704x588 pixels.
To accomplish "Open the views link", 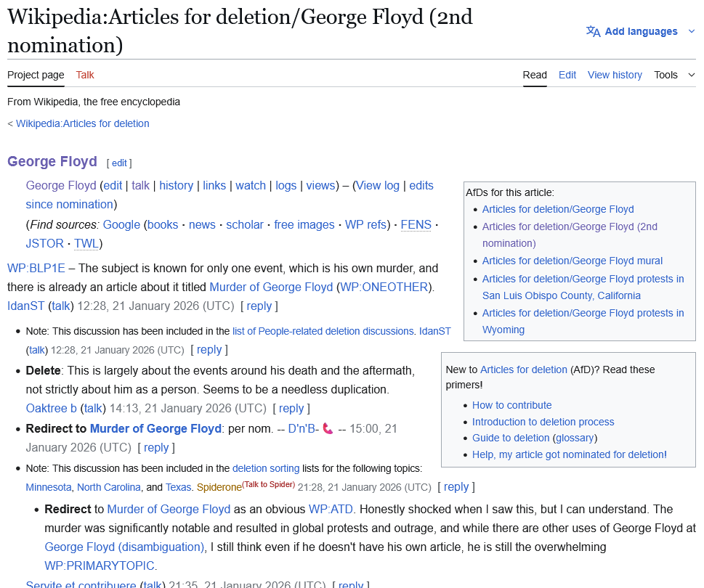I will [320, 186].
